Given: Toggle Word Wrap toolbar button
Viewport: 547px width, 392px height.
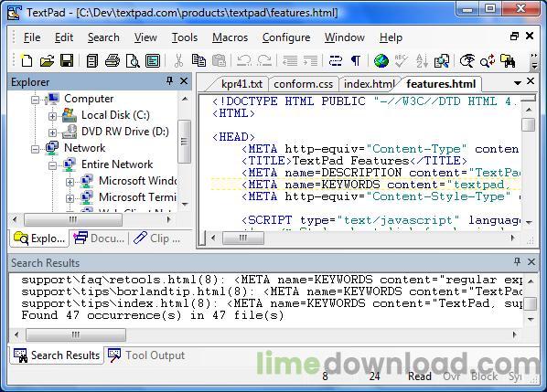Looking at the screenshot, I should tap(336, 60).
